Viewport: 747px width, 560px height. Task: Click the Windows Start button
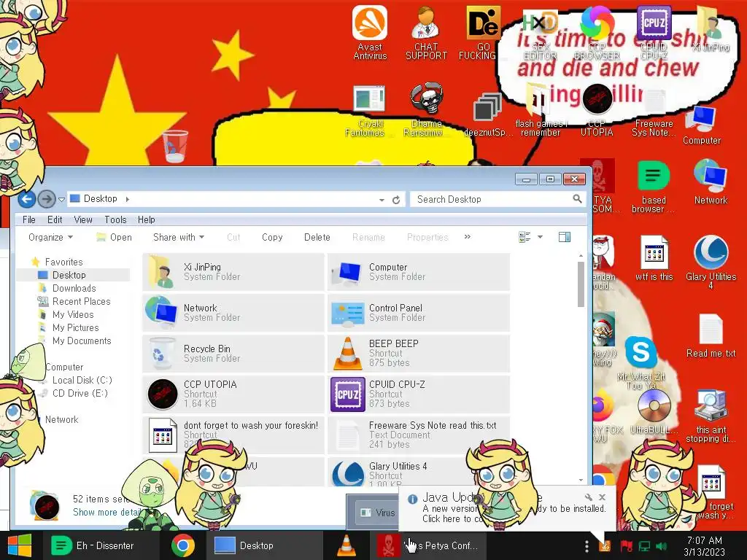20,545
